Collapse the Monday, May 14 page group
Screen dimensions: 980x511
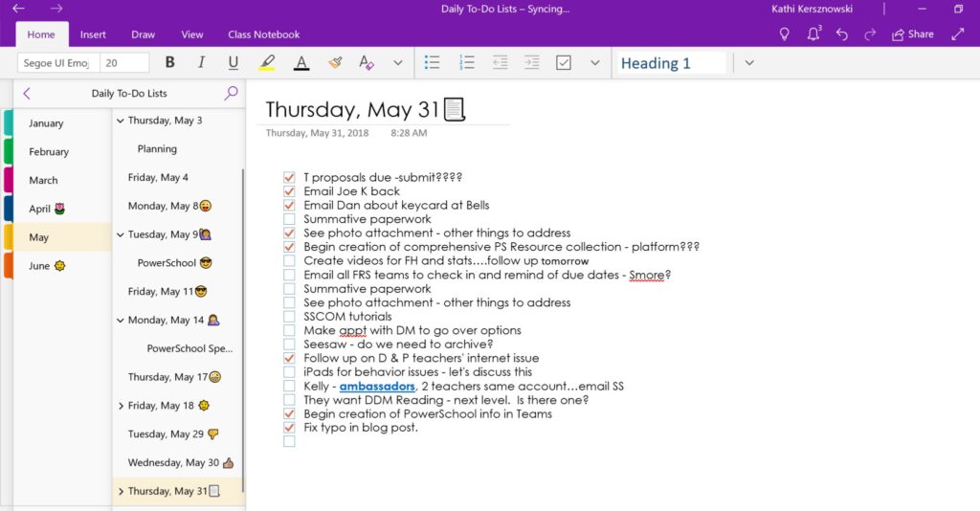coord(120,321)
